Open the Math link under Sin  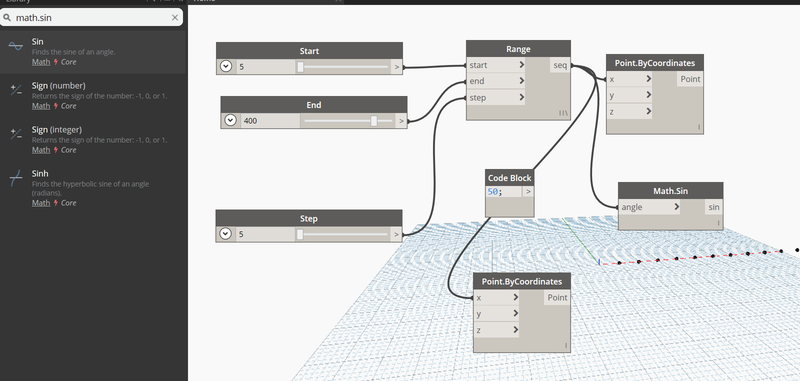click(41, 62)
